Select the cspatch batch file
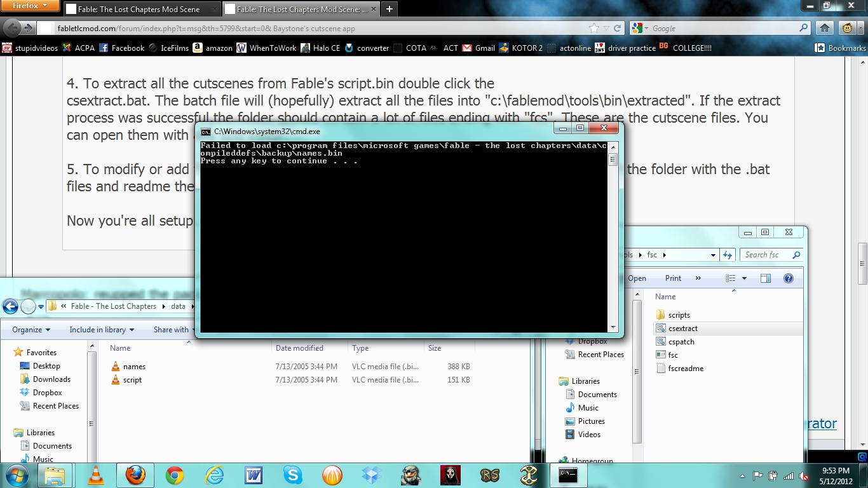The image size is (868, 488). [681, 342]
